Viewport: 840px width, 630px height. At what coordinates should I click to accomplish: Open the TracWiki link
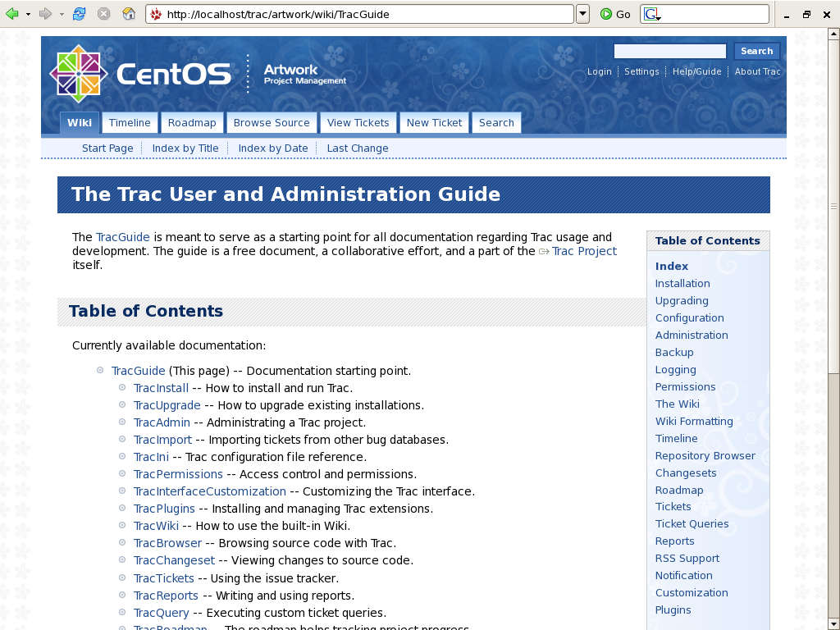[156, 526]
